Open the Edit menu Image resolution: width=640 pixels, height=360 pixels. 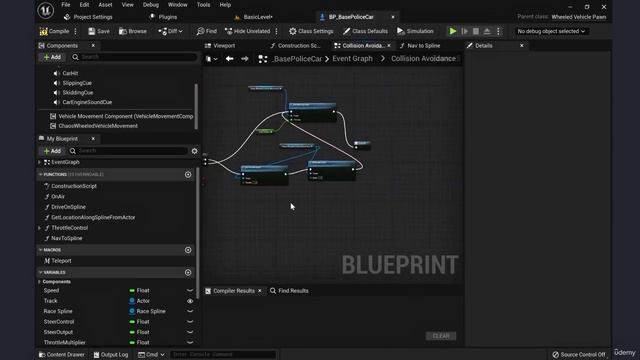tap(84, 5)
